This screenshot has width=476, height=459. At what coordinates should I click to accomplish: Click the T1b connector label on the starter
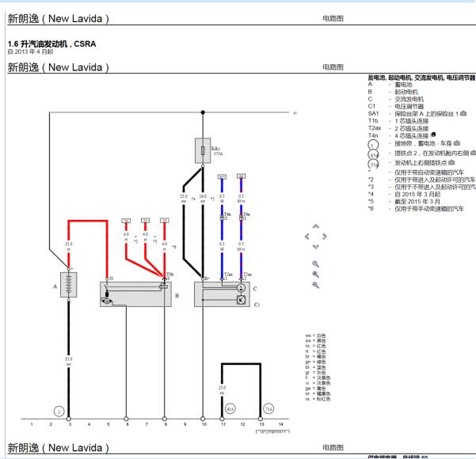click(x=169, y=275)
